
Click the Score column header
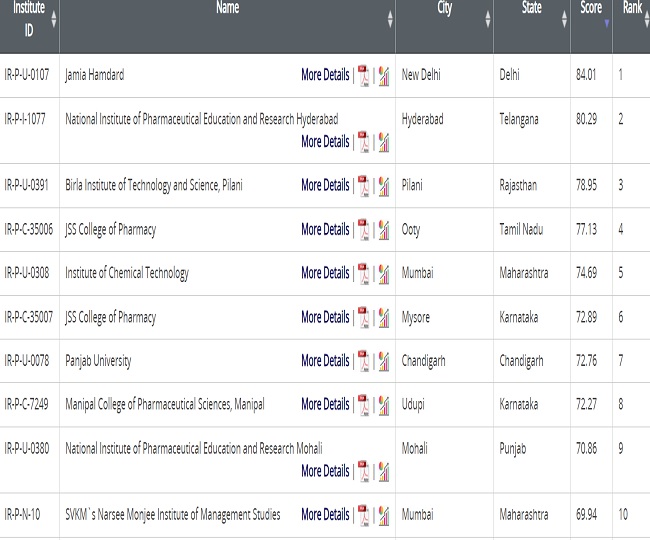pyautogui.click(x=591, y=10)
